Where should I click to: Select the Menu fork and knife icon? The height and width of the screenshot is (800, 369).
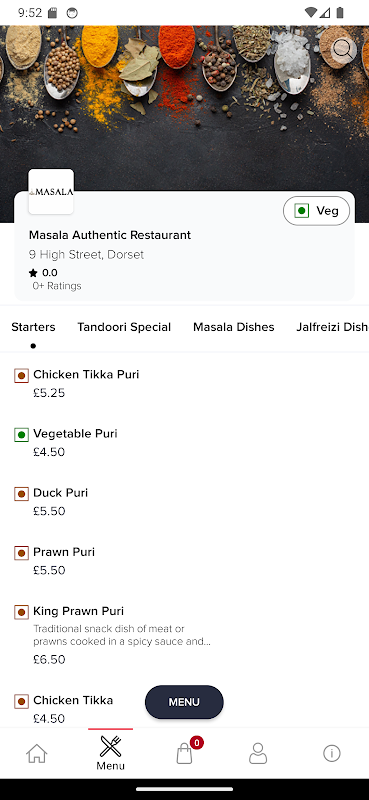click(110, 746)
